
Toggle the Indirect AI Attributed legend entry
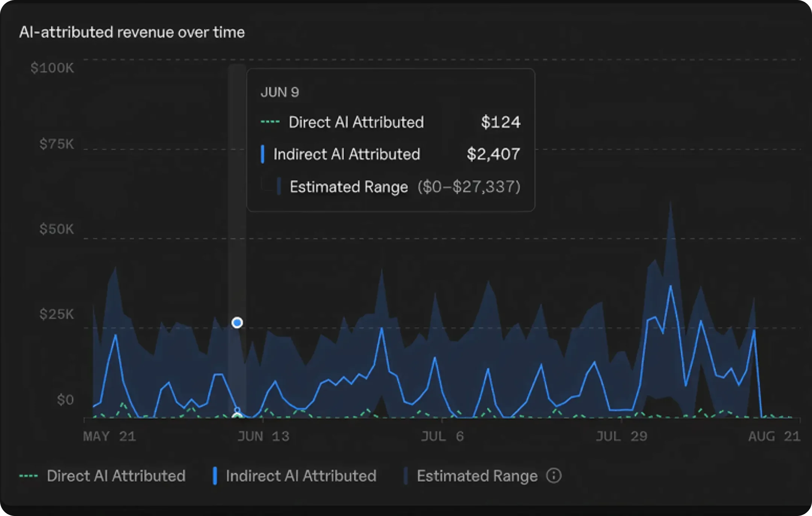(x=294, y=476)
